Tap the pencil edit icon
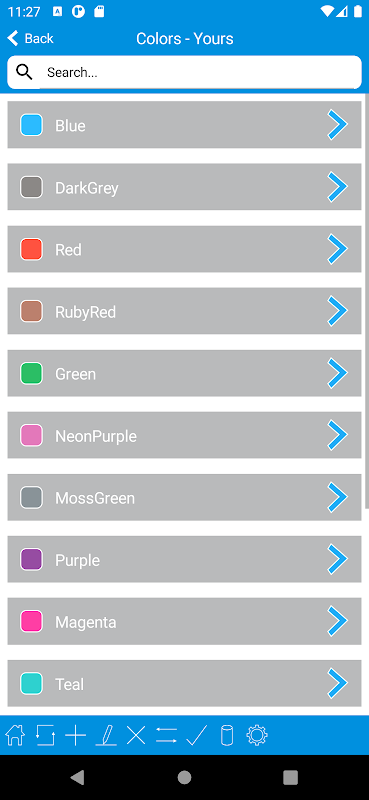The image size is (369, 800). 106,735
